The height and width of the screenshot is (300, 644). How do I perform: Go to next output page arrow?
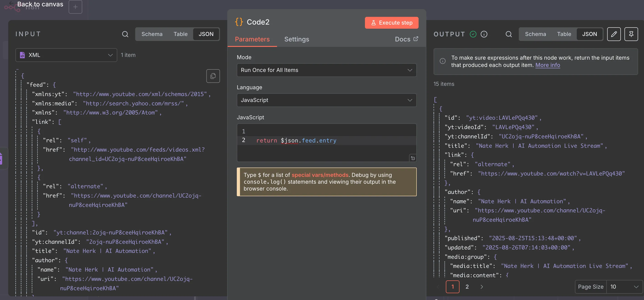tap(482, 287)
